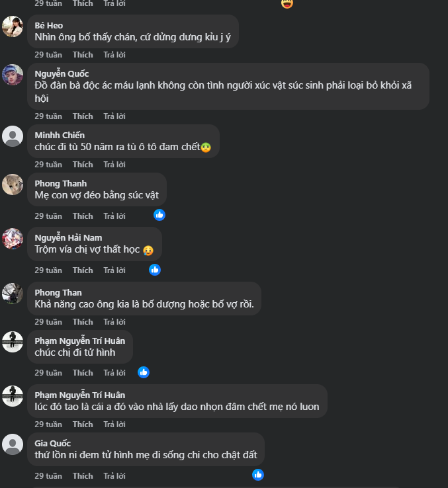Click the 29 tuần timestamp under Nguyễn Hải Nam's comment
The width and height of the screenshot is (448, 488).
(48, 270)
